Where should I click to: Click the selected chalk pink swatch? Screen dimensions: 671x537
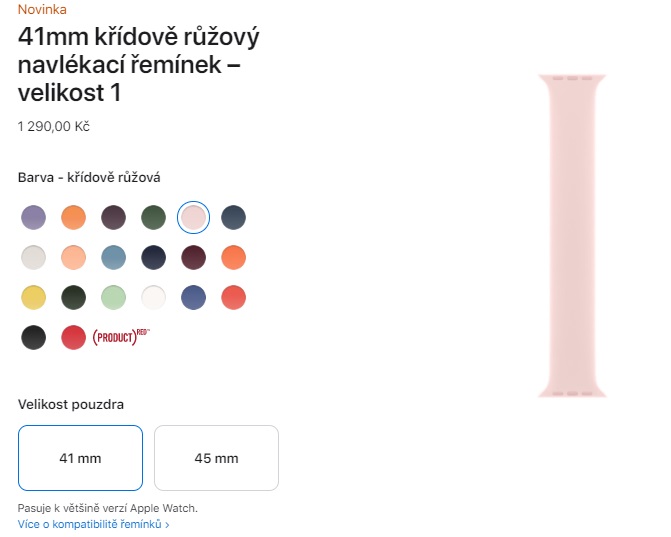(193, 217)
